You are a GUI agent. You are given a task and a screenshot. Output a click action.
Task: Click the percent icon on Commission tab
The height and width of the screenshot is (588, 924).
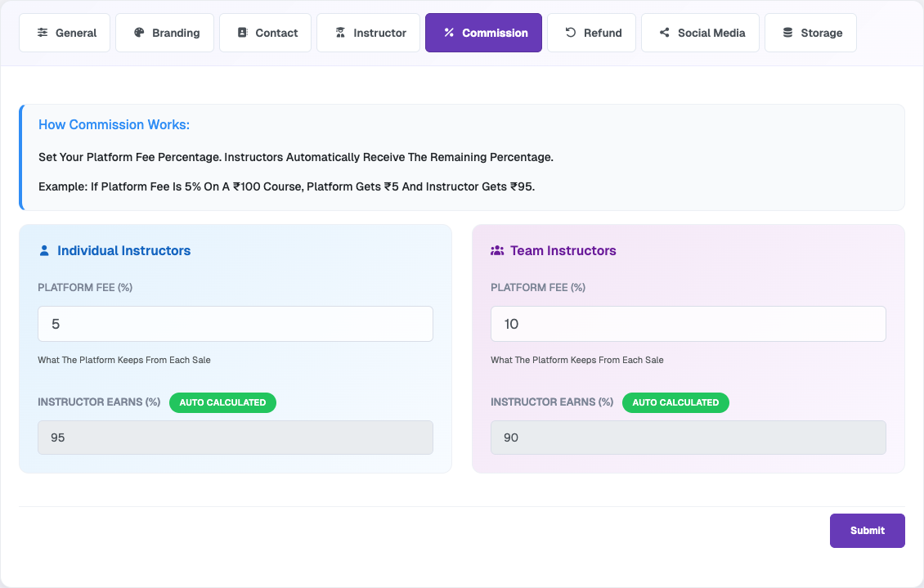(449, 33)
